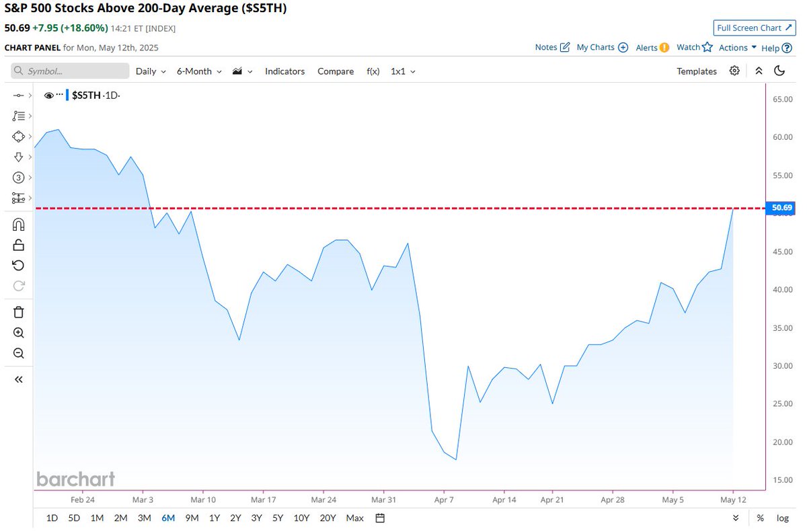
Task: Open the $S5TH series more-options dots
Action: pos(59,96)
